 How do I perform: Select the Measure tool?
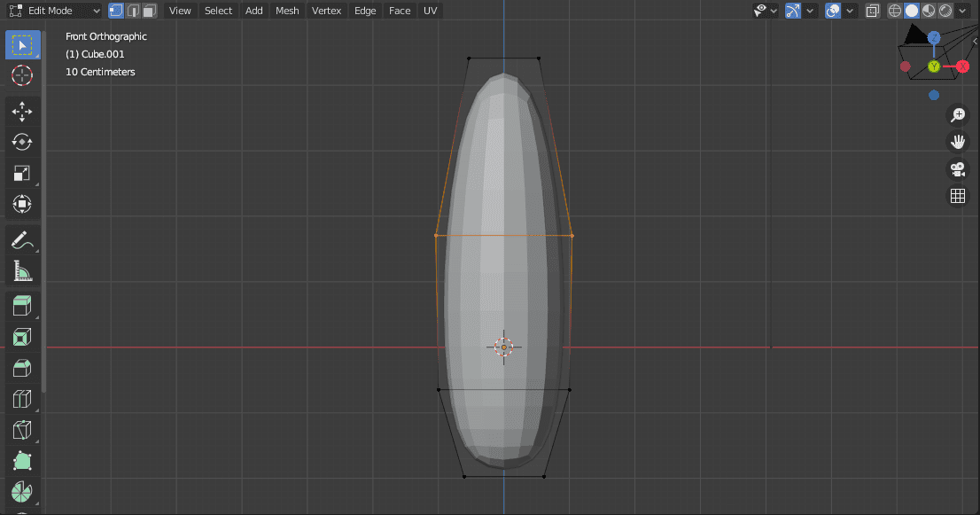coord(22,270)
